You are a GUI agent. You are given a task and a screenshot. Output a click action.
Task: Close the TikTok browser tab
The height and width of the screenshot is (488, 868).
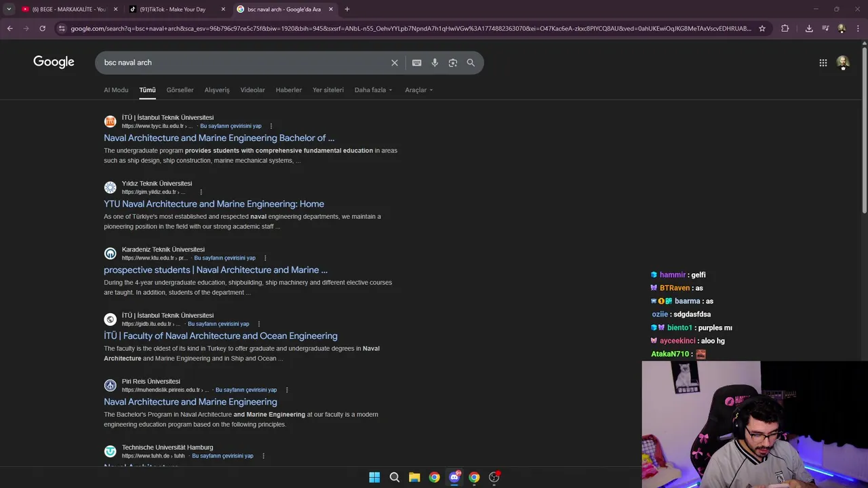(x=223, y=9)
